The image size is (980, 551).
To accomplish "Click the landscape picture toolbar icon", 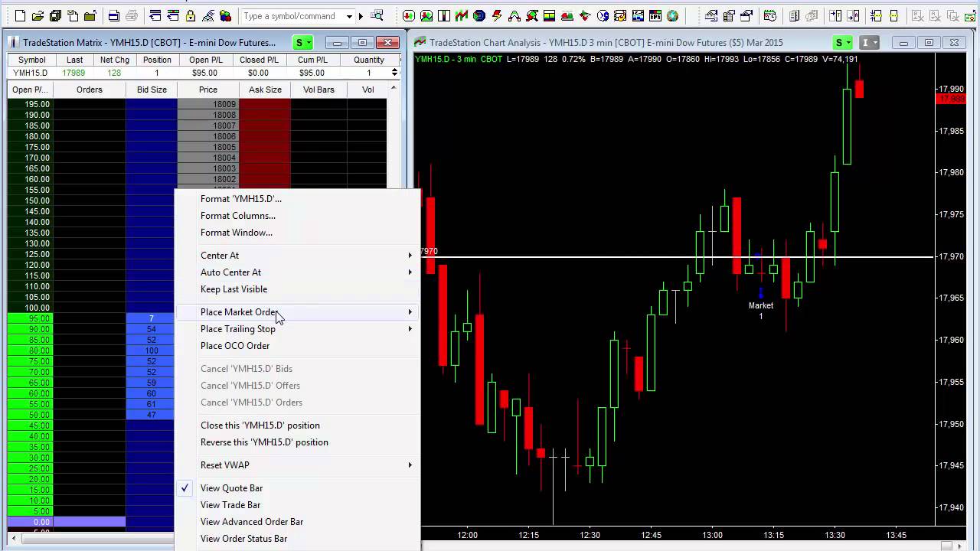I will (x=426, y=16).
